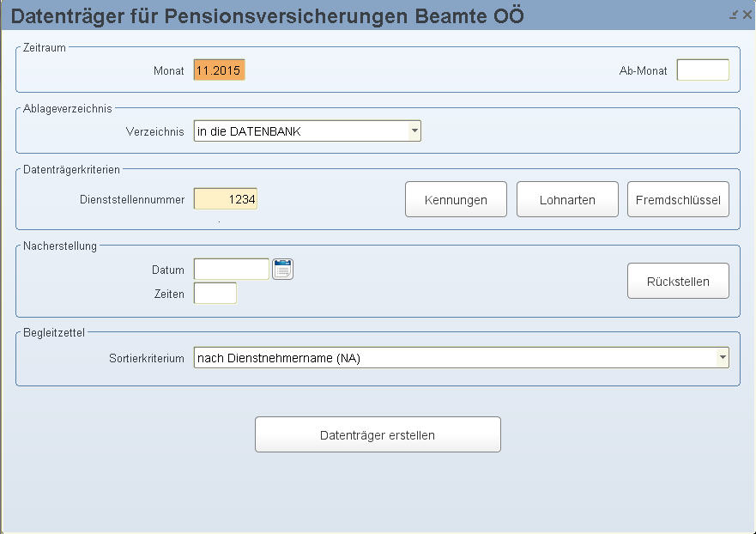The width and height of the screenshot is (756, 534).
Task: Open the calendar picker next to Datum
Action: [282, 270]
